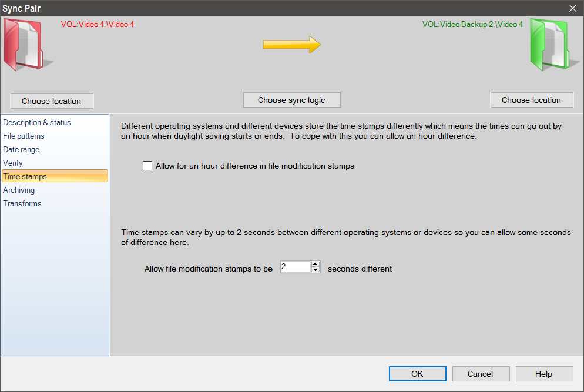Choose location for destination folder
Image resolution: width=584 pixels, height=392 pixels.
click(x=531, y=100)
